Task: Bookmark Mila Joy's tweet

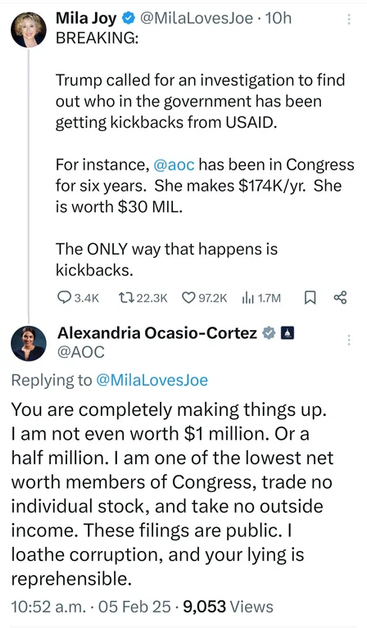Action: 310,298
